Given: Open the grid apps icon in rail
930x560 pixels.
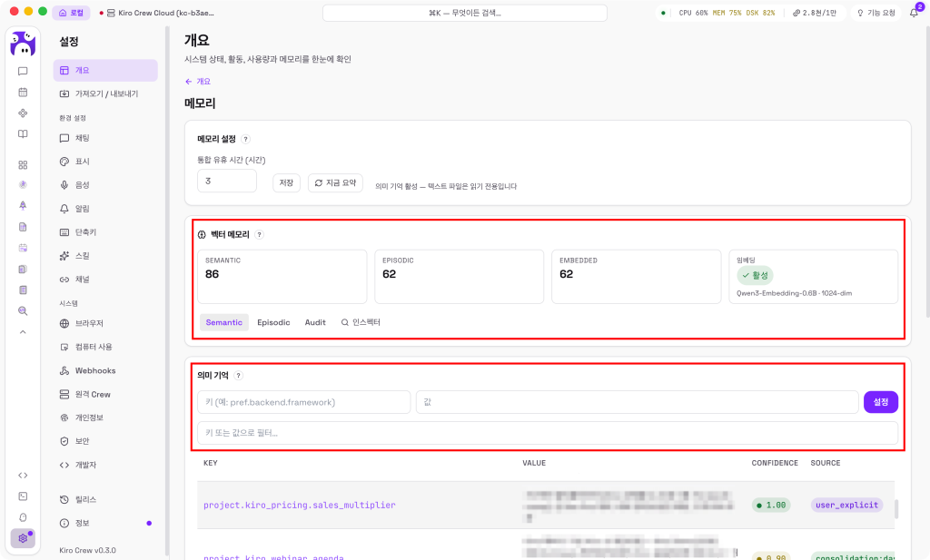Looking at the screenshot, I should point(23,165).
